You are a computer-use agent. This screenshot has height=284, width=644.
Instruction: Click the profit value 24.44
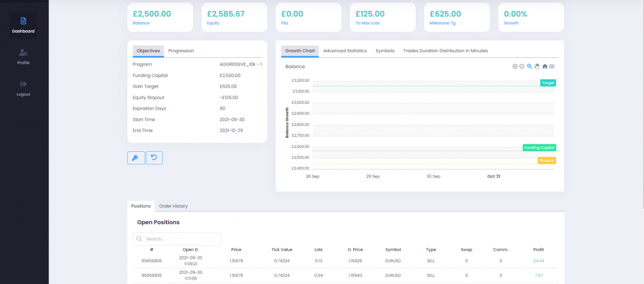(538, 261)
